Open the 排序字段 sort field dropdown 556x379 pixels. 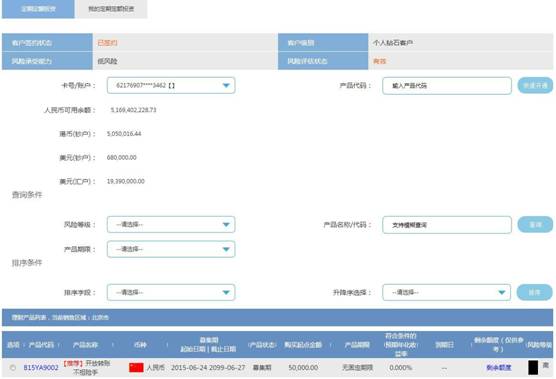point(171,292)
